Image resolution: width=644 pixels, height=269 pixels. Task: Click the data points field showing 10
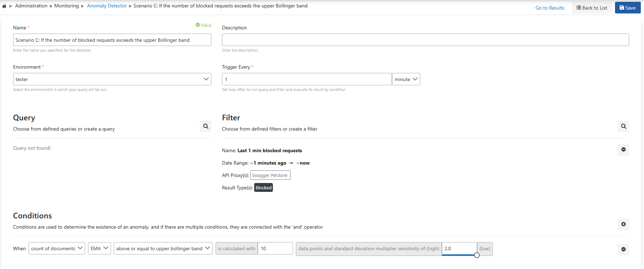point(275,248)
